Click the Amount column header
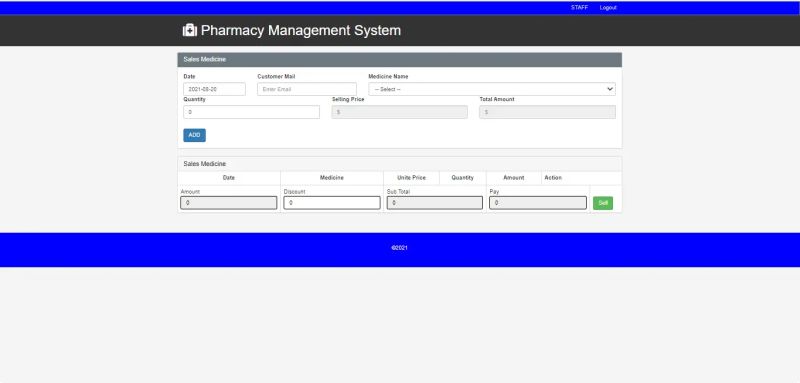 [514, 178]
